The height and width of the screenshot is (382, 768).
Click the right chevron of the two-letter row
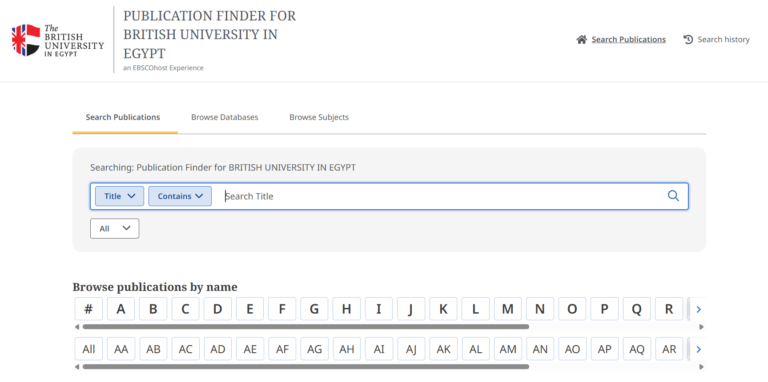[x=699, y=349]
